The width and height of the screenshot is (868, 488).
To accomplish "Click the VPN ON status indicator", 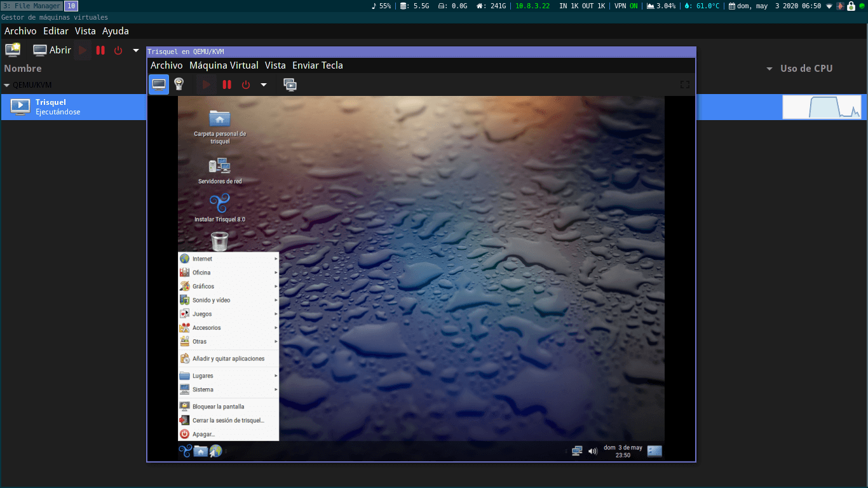I will (626, 6).
